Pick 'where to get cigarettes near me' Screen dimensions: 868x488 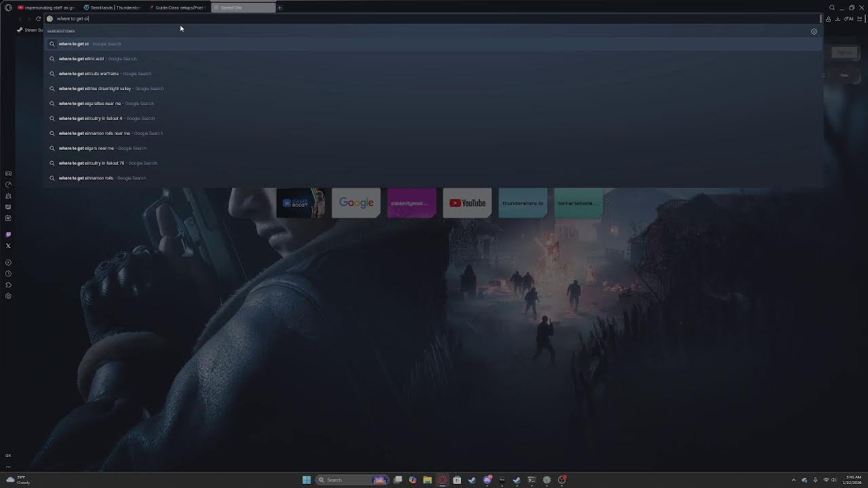(x=434, y=104)
